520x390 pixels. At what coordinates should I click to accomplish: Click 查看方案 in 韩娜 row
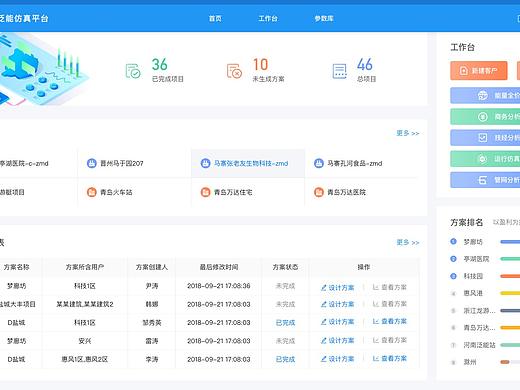pyautogui.click(x=390, y=304)
